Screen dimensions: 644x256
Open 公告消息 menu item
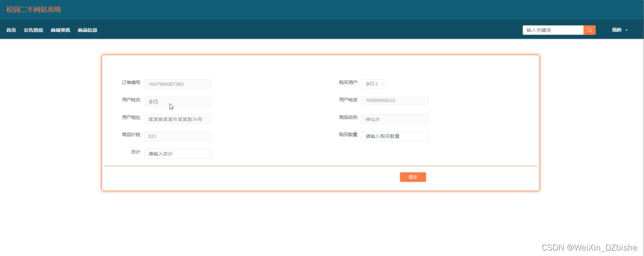pos(33,30)
